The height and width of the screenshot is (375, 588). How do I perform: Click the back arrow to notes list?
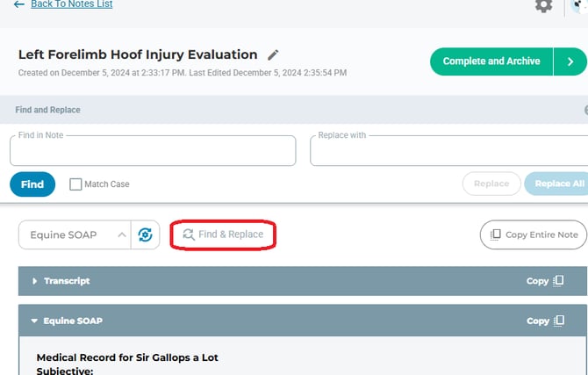pyautogui.click(x=19, y=4)
